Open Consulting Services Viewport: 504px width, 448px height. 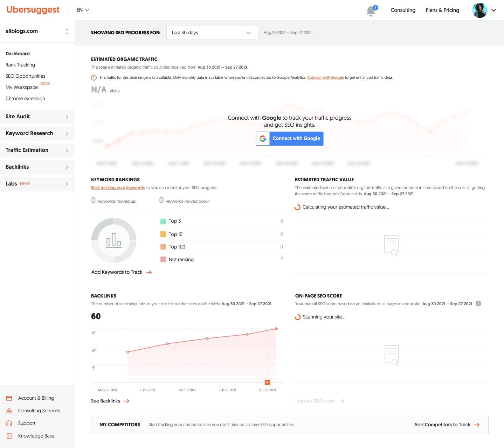point(39,411)
